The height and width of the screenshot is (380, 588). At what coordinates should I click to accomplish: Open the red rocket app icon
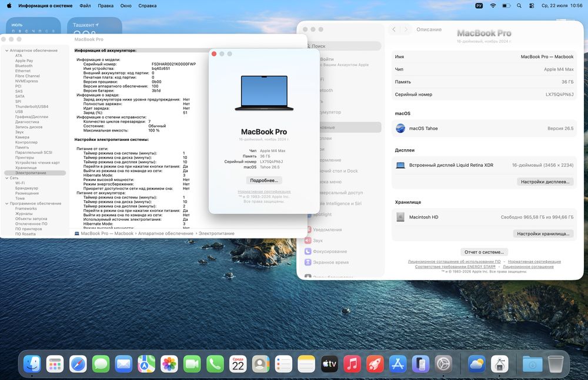click(x=375, y=364)
